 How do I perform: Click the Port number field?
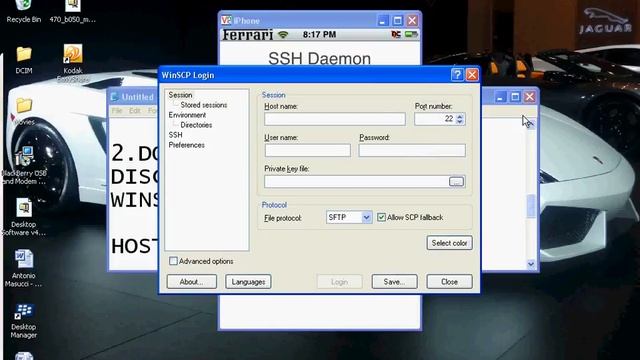point(435,119)
